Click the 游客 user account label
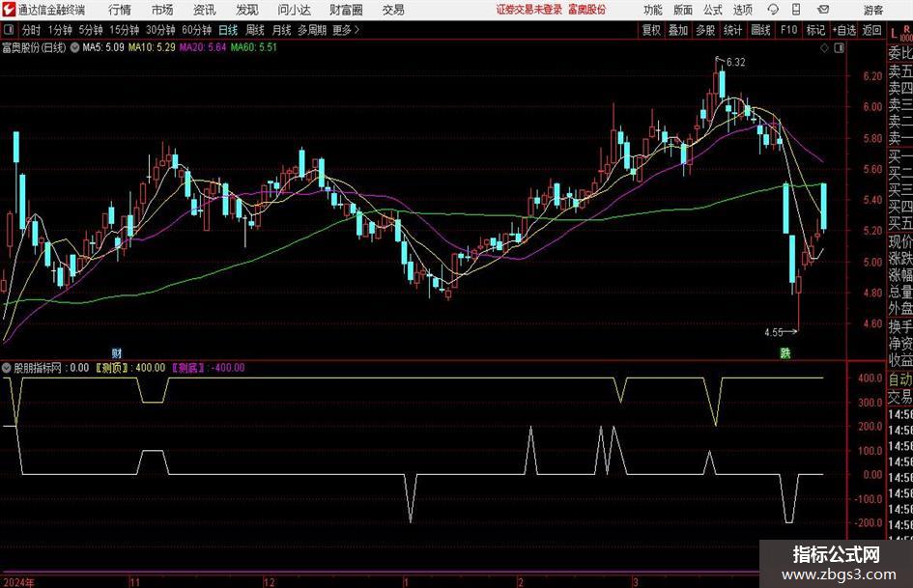This screenshot has width=913, height=588. pos(873,10)
